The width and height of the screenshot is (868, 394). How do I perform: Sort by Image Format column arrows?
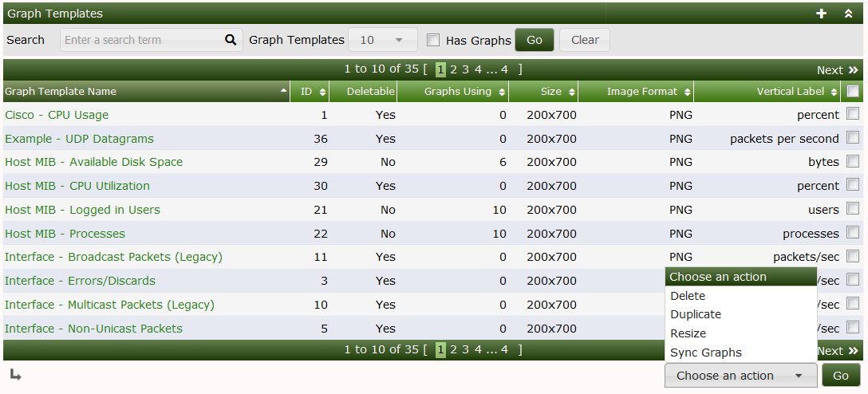687,92
